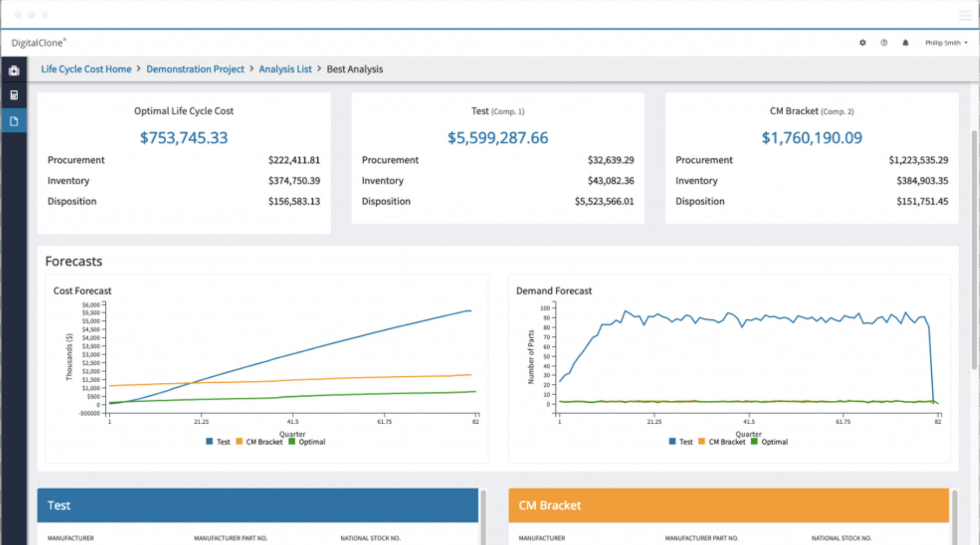Toggle Optimal series in Demand Forecast legend
Image resolution: width=980 pixels, height=545 pixels.
(769, 442)
